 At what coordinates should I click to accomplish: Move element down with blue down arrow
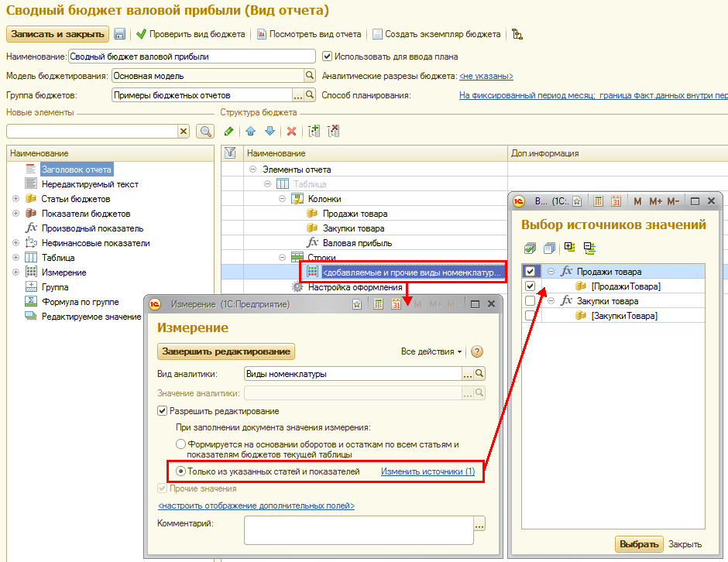click(x=270, y=132)
